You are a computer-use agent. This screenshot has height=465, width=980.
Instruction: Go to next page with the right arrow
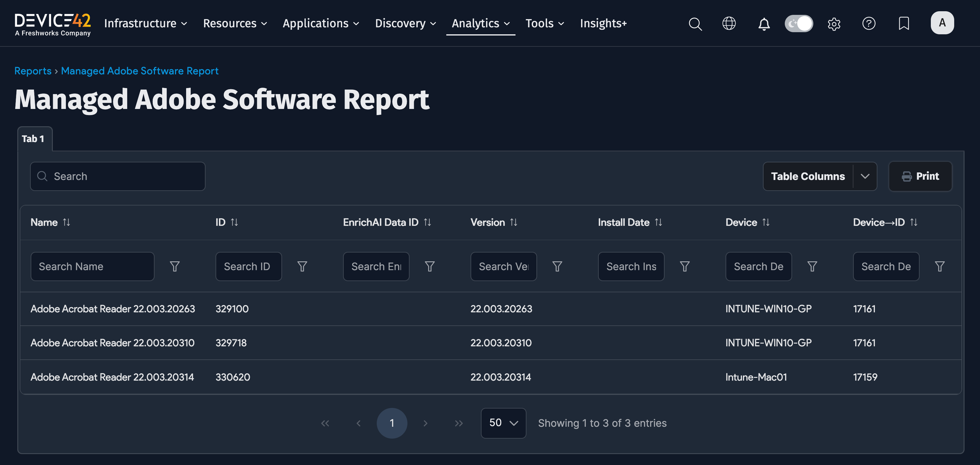click(x=425, y=423)
